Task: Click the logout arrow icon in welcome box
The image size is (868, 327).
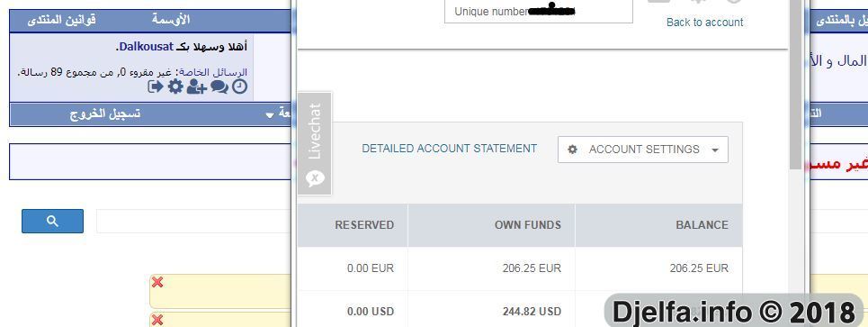Action: tap(156, 87)
